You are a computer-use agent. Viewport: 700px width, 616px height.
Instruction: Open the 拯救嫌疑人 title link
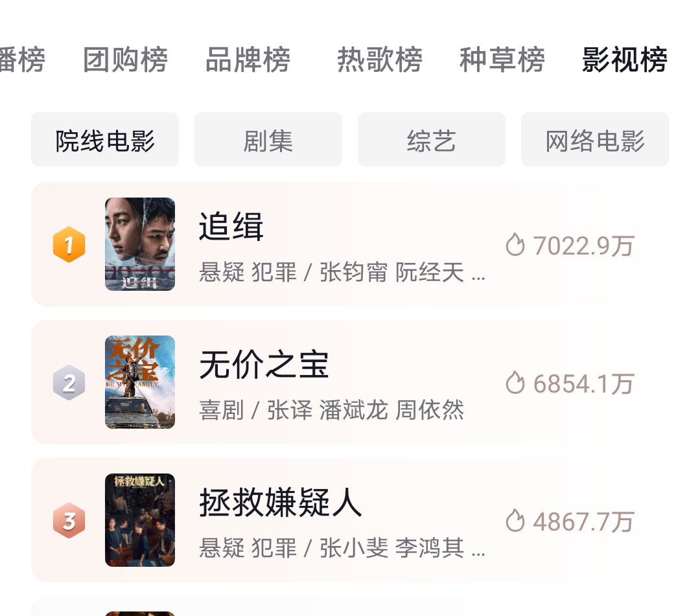point(280,503)
